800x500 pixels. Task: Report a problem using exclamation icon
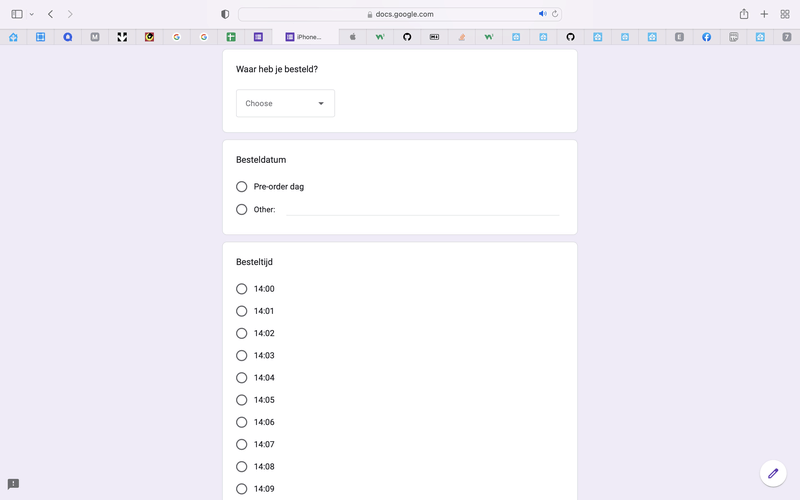tap(13, 484)
